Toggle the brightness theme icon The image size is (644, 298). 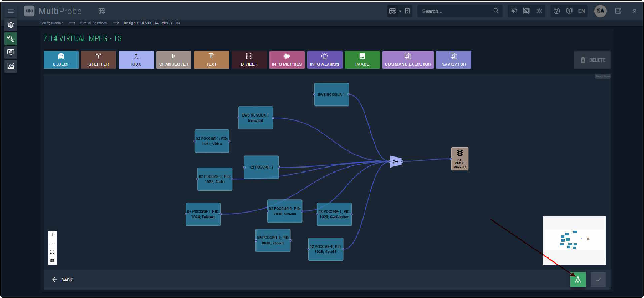(x=538, y=11)
